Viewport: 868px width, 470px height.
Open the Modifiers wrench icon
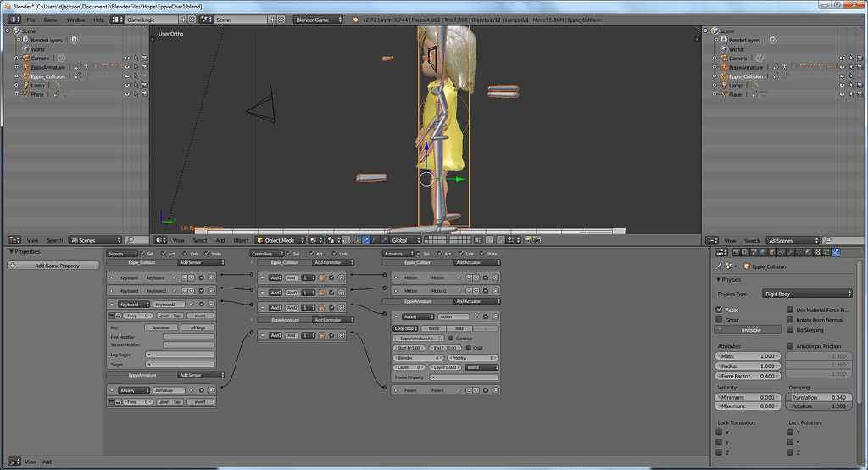(791, 252)
